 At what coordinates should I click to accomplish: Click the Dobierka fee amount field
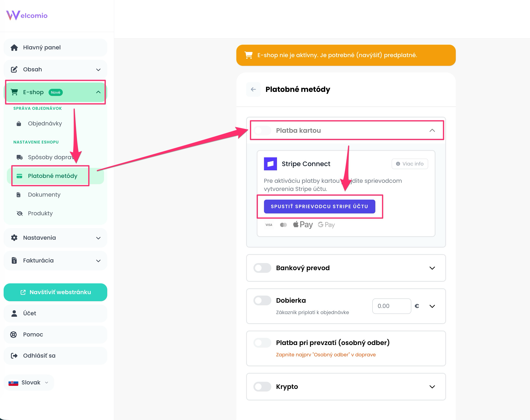point(391,306)
